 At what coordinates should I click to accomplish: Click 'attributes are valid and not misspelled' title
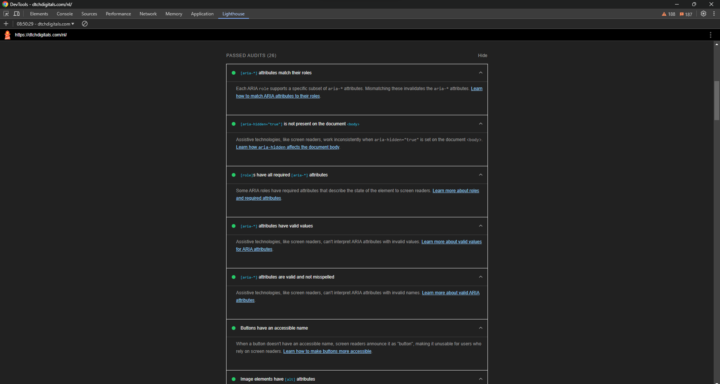287,277
